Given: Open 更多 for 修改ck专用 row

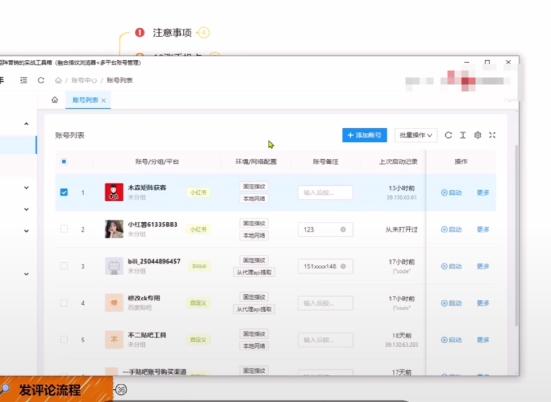Looking at the screenshot, I should [x=483, y=303].
